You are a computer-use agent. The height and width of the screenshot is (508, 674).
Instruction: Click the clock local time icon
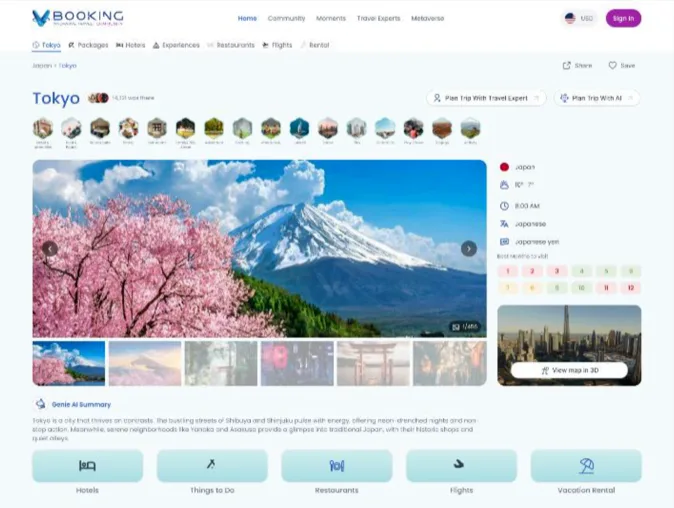coord(504,206)
